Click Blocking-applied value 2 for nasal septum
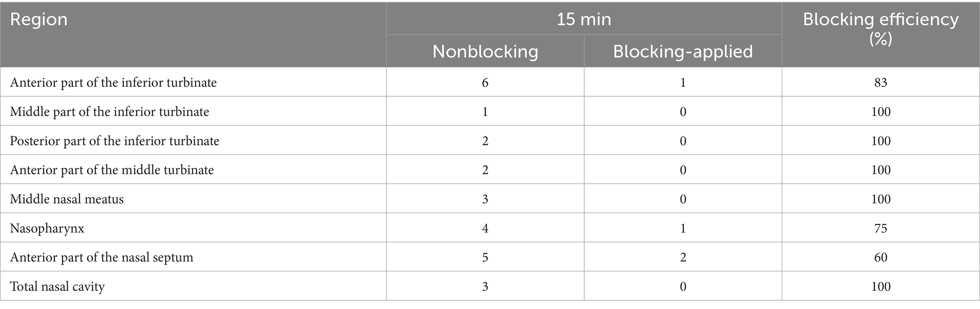This screenshot has height=309, width=980. pos(683,257)
